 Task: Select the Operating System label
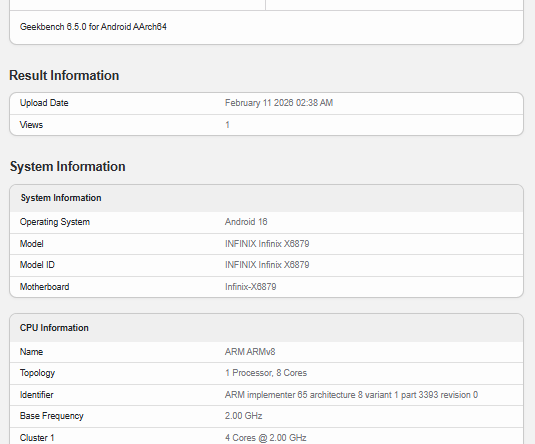coord(55,222)
